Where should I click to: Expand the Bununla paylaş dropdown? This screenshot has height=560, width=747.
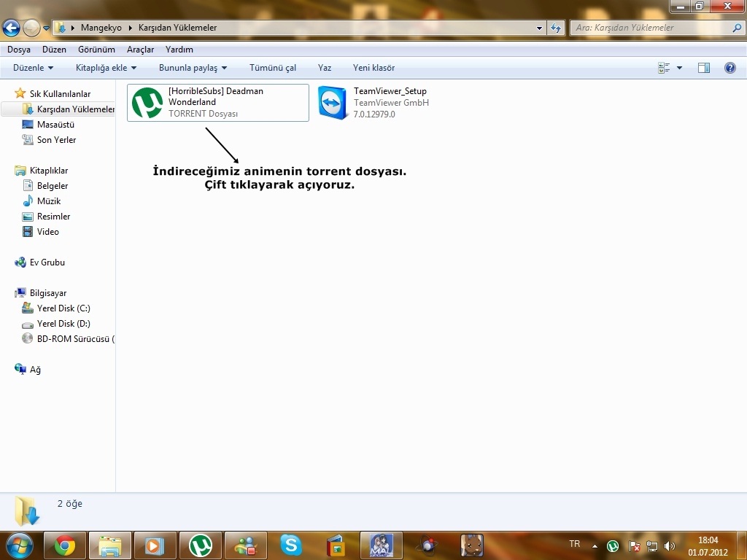[193, 68]
